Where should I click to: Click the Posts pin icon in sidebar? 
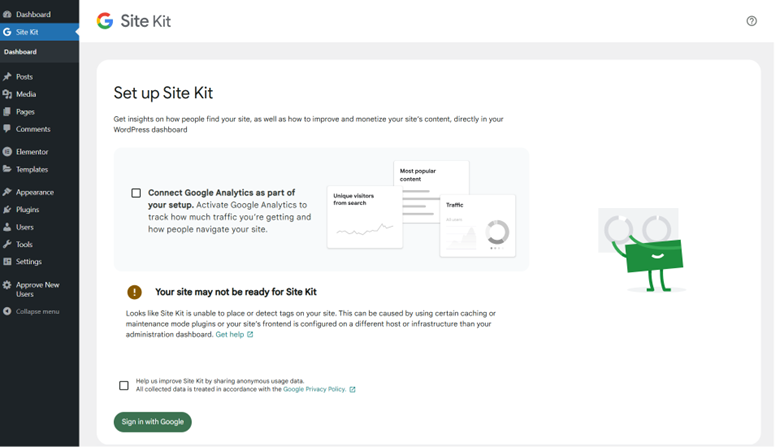[7, 77]
